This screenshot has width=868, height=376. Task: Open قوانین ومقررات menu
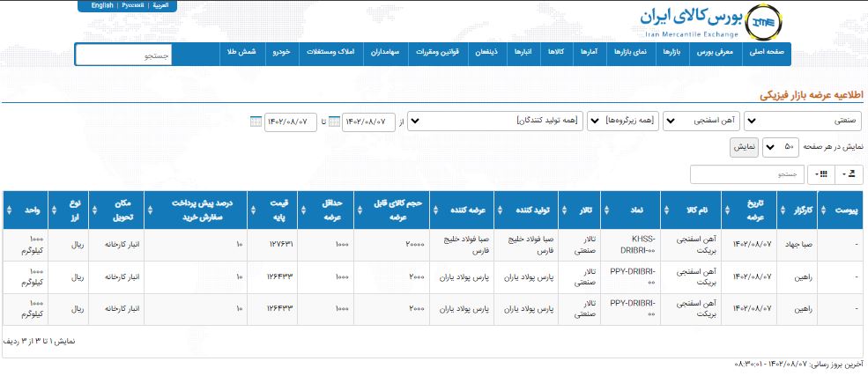(439, 51)
